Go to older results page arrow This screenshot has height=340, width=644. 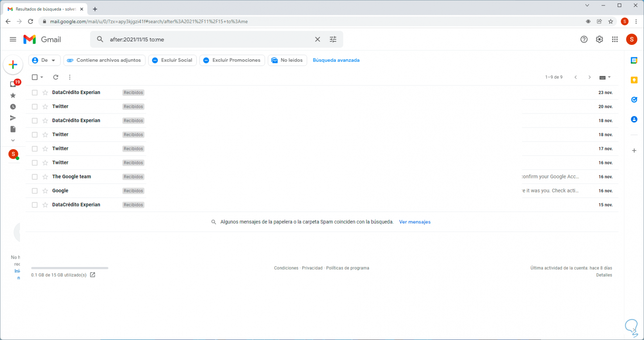click(x=590, y=77)
